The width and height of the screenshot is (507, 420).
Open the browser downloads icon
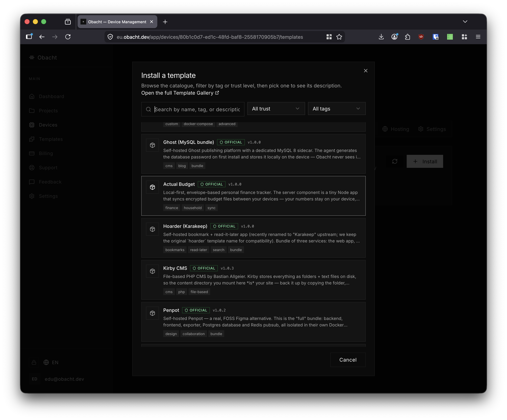click(x=381, y=37)
